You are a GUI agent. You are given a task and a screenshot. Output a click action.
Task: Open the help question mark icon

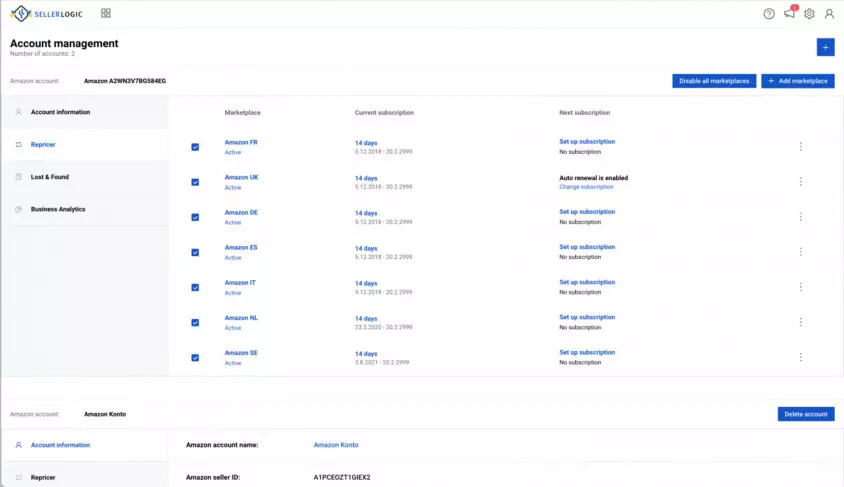(769, 14)
